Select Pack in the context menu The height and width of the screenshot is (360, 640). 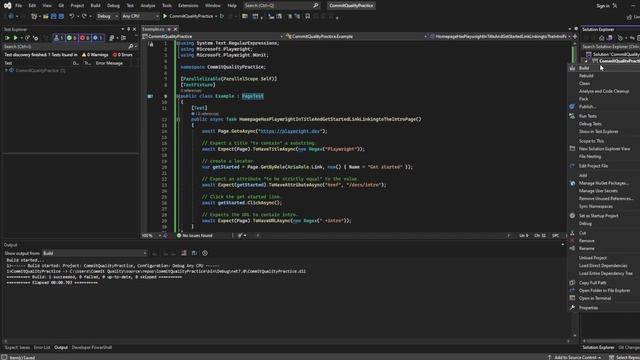tap(583, 99)
